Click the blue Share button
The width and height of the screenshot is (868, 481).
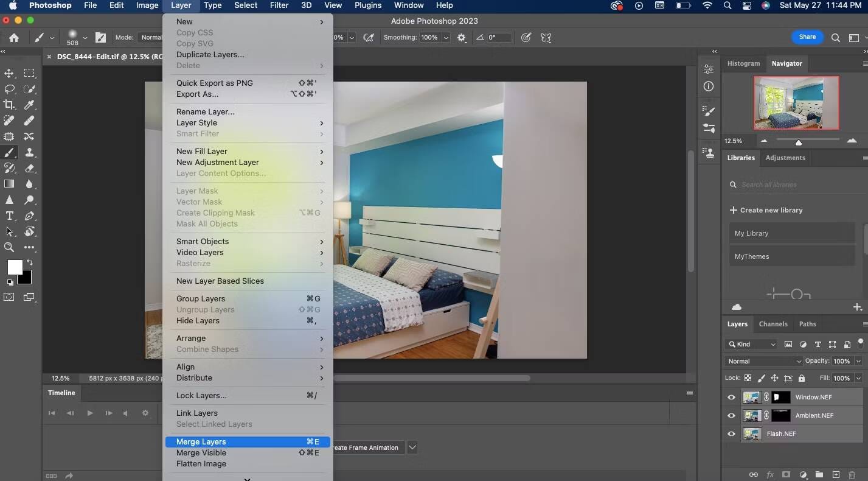[807, 37]
